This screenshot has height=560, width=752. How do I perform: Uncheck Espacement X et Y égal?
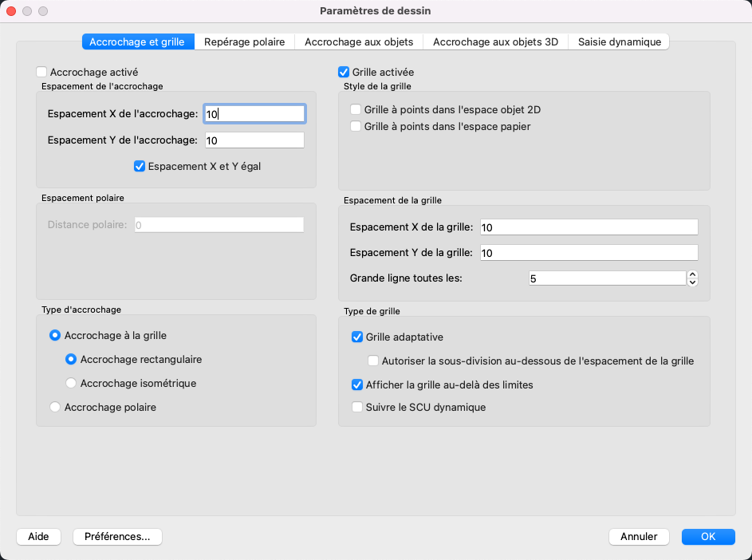140,167
